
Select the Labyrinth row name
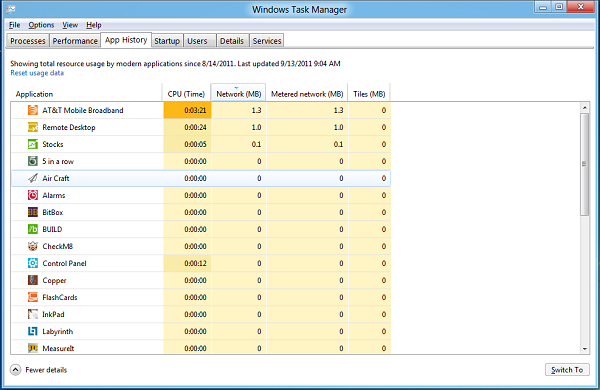(x=57, y=331)
